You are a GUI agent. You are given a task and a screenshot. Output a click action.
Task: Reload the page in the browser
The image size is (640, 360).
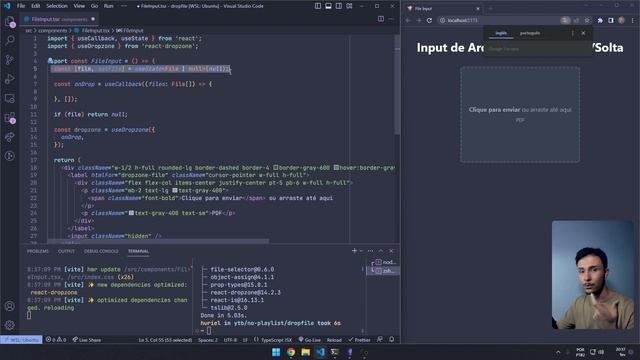[429, 20]
